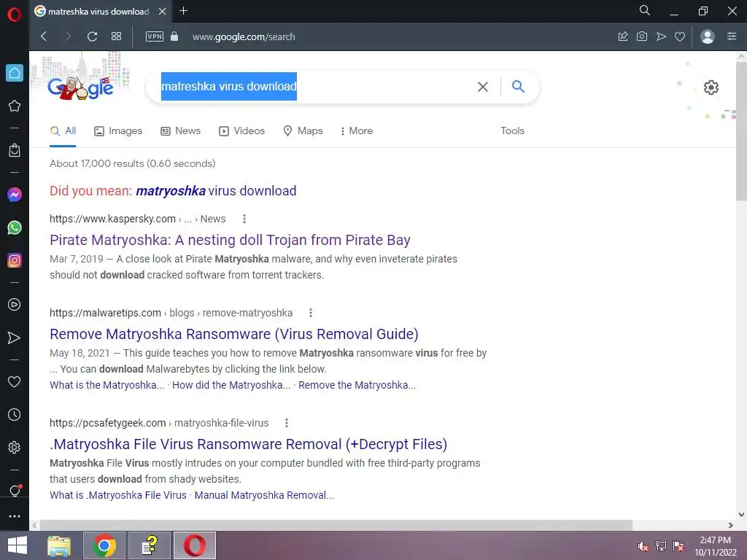
Task: Reload the current page
Action: [x=93, y=36]
